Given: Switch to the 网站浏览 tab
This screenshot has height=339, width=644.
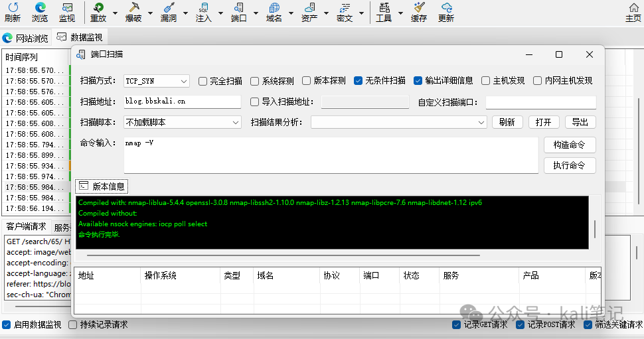Looking at the screenshot, I should (x=26, y=38).
